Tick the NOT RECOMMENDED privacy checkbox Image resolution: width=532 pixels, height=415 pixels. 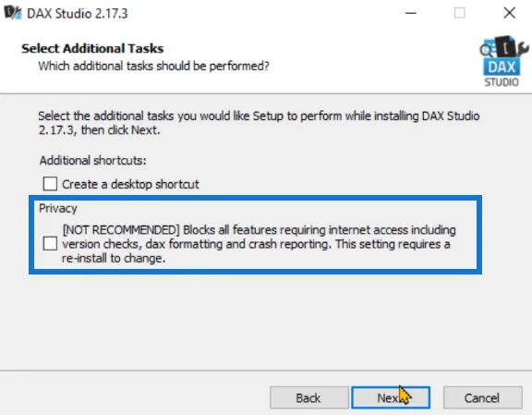50,243
